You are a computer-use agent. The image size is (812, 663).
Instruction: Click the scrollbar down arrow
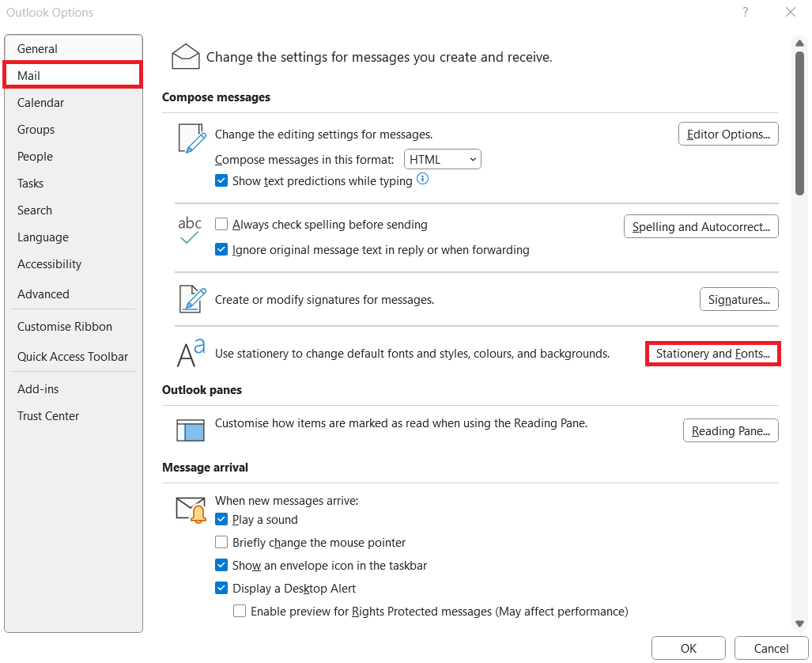799,623
